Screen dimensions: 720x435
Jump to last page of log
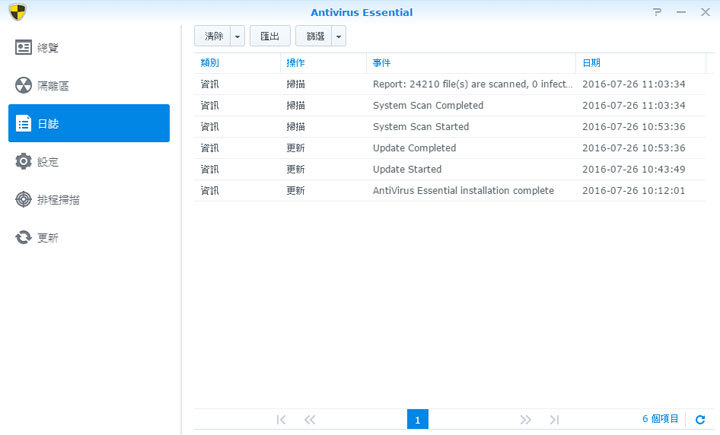[x=554, y=420]
